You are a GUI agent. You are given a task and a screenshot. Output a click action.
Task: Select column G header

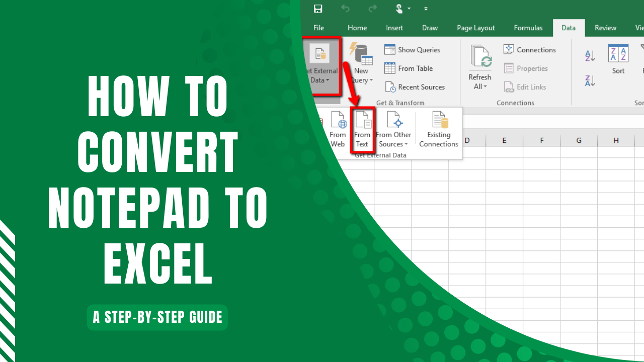pos(579,141)
